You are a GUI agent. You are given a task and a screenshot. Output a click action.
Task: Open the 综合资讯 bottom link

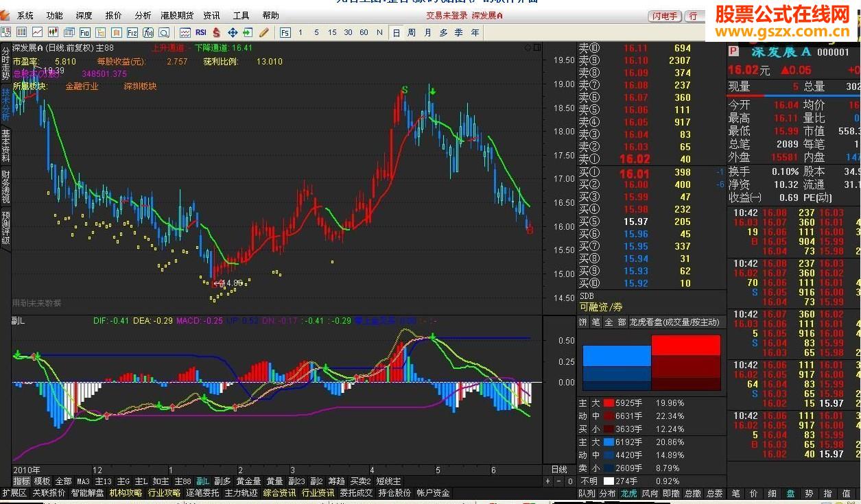pos(279,493)
